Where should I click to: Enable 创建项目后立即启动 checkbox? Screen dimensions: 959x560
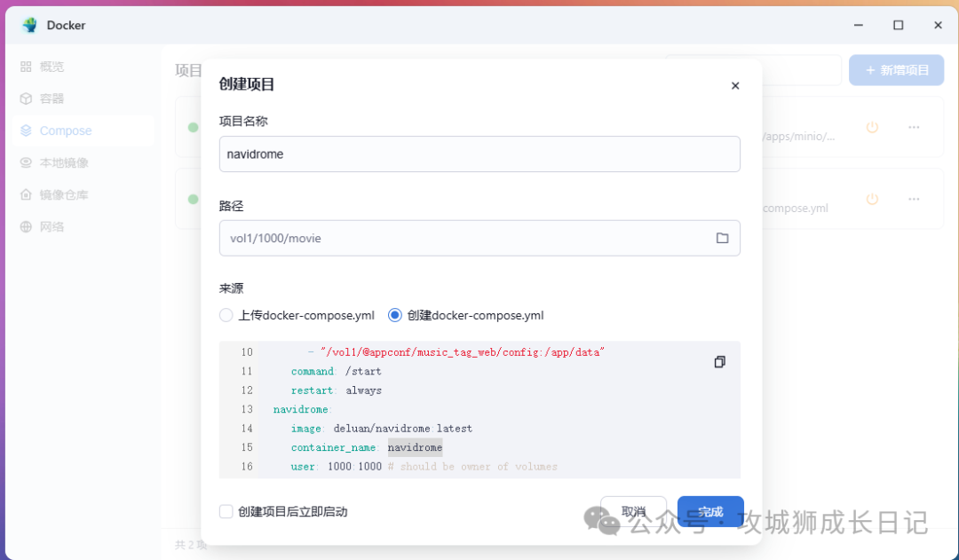[226, 511]
